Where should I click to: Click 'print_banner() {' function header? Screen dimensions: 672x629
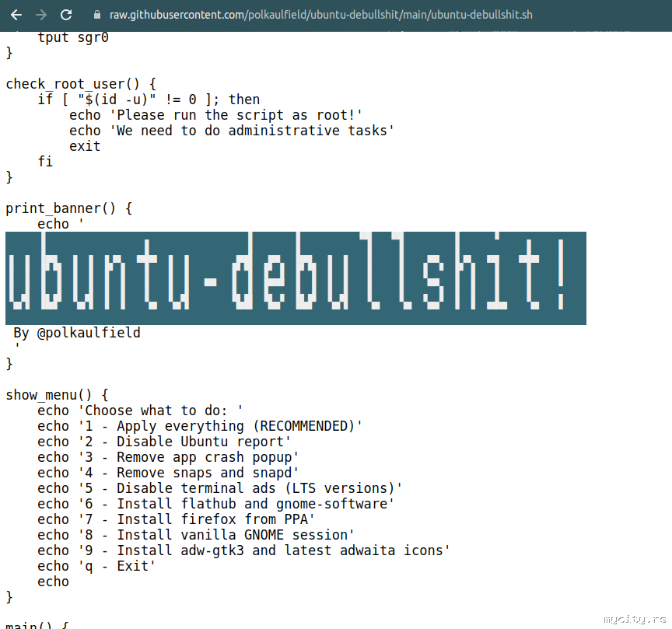[x=69, y=208]
